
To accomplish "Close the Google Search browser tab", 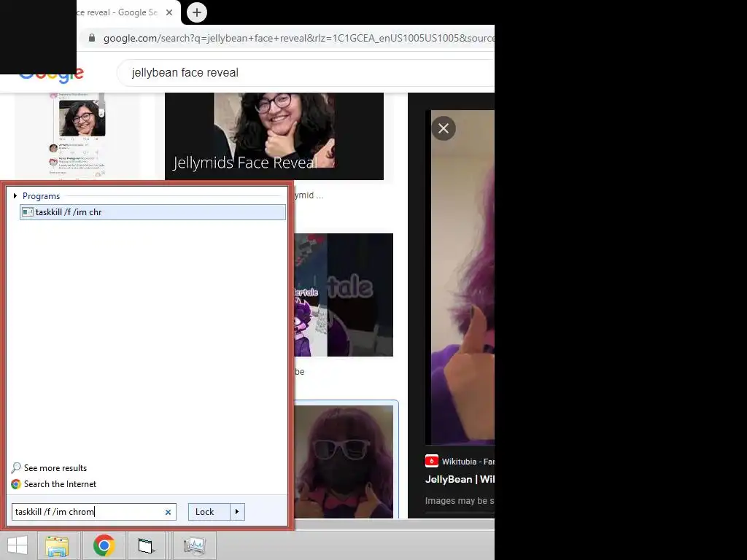I will (169, 12).
